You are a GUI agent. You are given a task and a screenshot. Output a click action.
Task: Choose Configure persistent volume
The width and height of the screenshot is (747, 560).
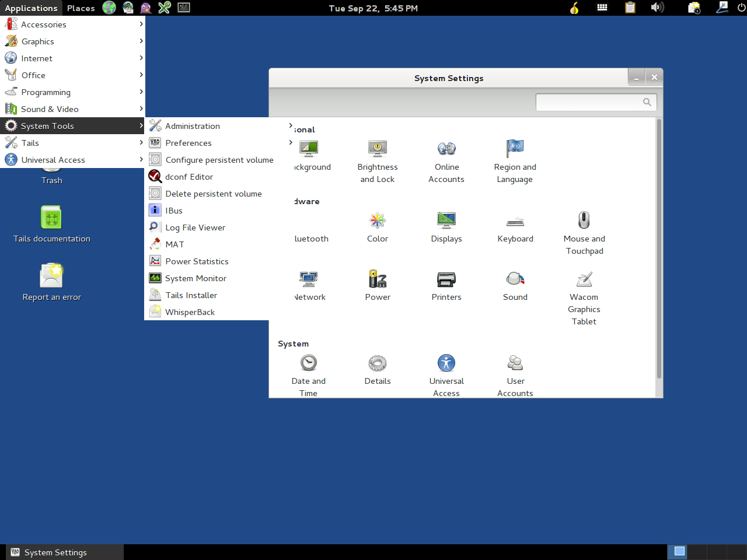tap(219, 160)
